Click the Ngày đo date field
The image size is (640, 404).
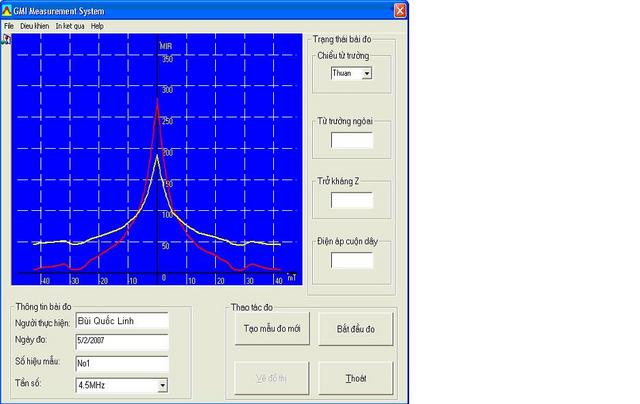coord(122,342)
